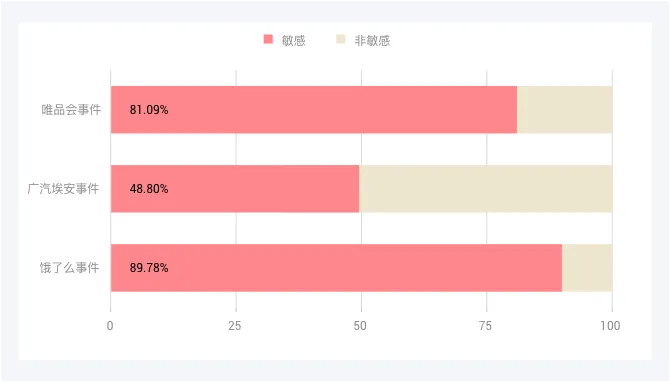Select the 广汽埃安事件 pink sensitive bar
Screen dimensions: 670x382
235,189
